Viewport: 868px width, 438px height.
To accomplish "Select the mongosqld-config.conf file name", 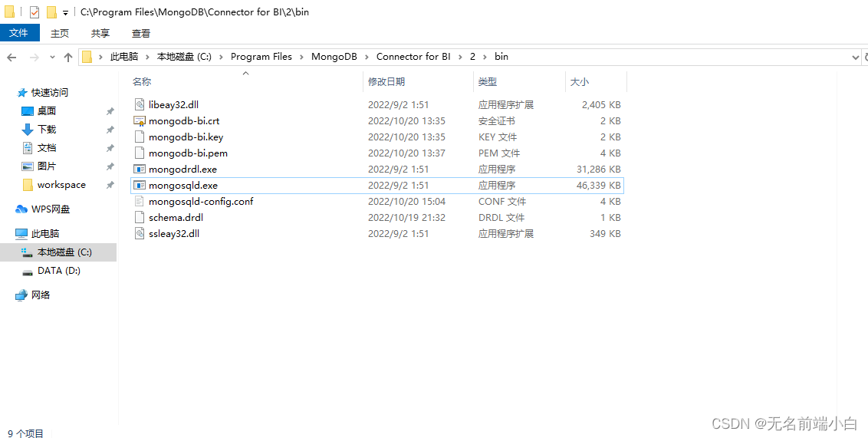I will tap(201, 201).
